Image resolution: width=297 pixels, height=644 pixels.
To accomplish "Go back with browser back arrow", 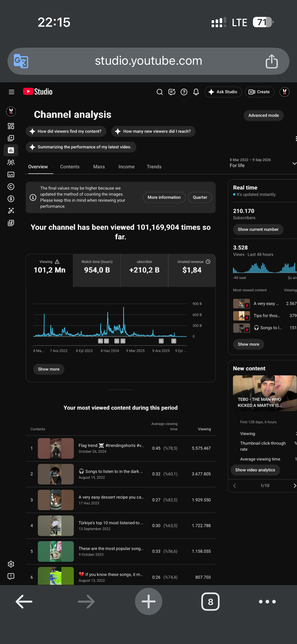I will pos(24,601).
